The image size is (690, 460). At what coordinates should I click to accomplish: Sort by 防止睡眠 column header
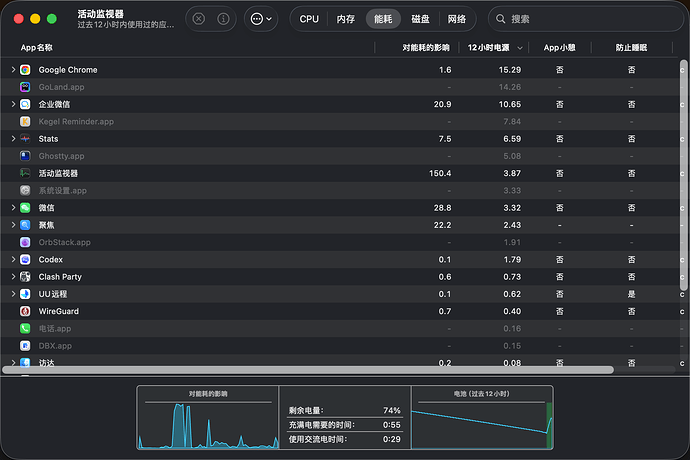pyautogui.click(x=631, y=48)
